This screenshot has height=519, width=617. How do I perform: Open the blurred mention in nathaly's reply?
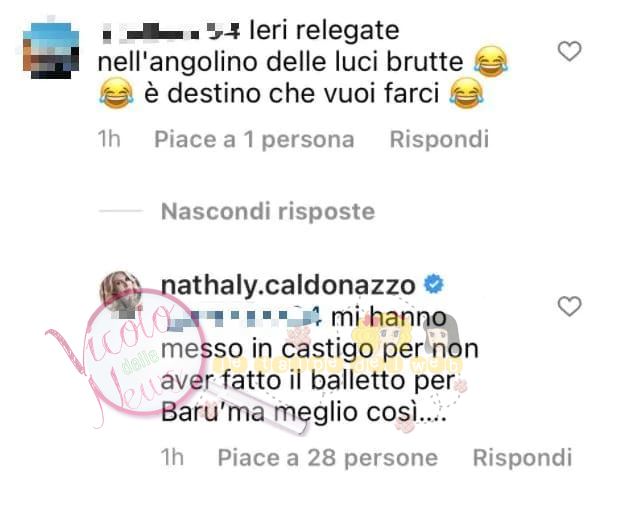point(242,318)
